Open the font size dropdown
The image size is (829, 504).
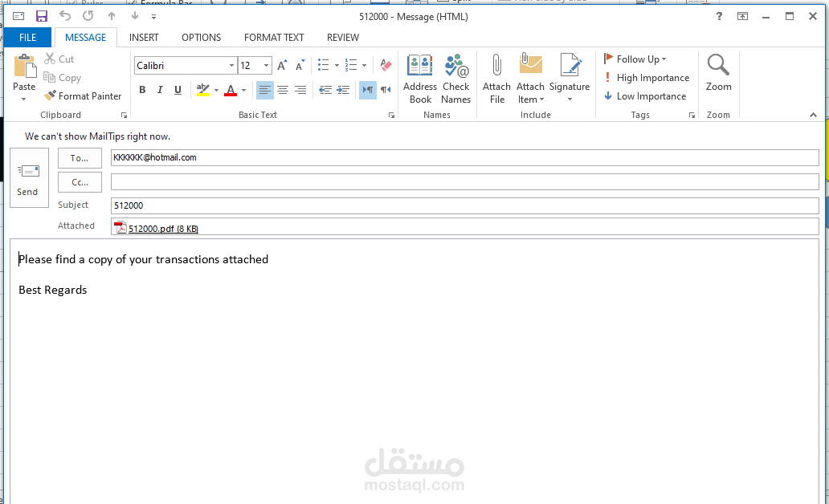pyautogui.click(x=265, y=65)
